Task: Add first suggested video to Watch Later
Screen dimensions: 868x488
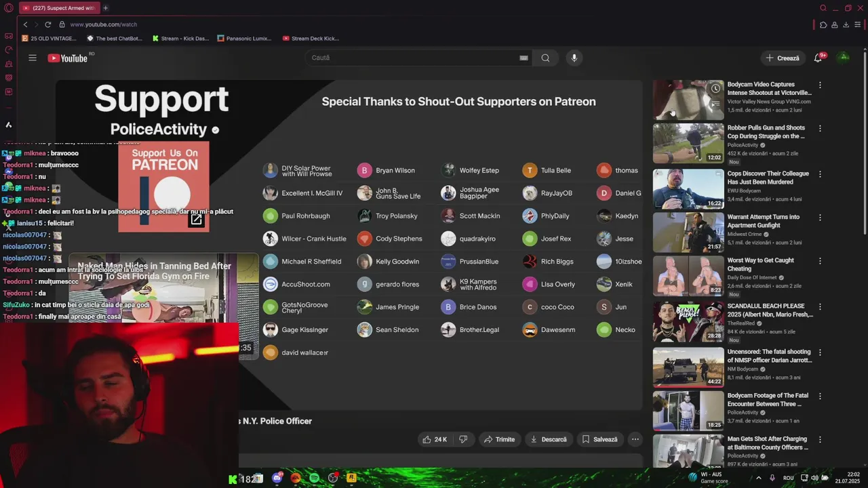Action: click(x=715, y=89)
